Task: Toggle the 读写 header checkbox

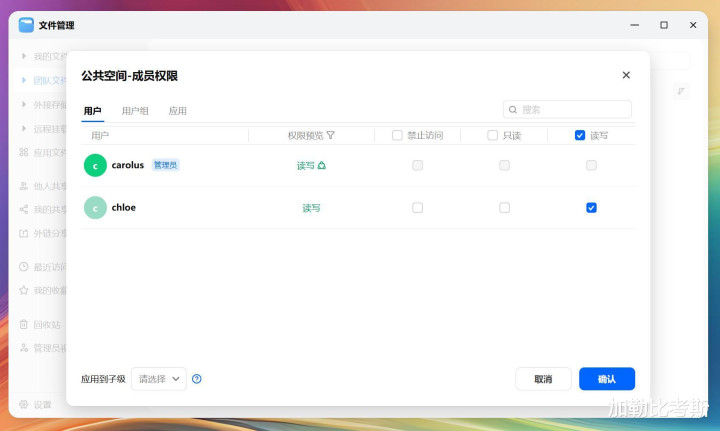Action: 580,135
